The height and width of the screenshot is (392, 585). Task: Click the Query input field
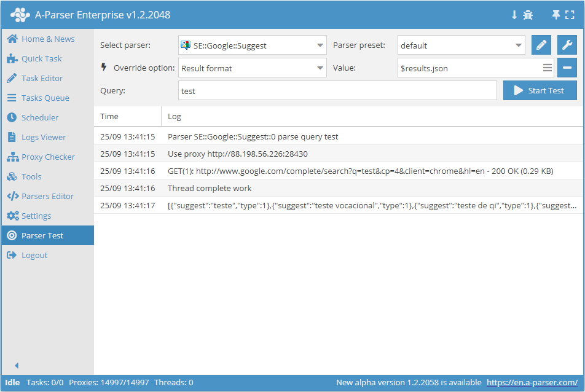tap(337, 91)
